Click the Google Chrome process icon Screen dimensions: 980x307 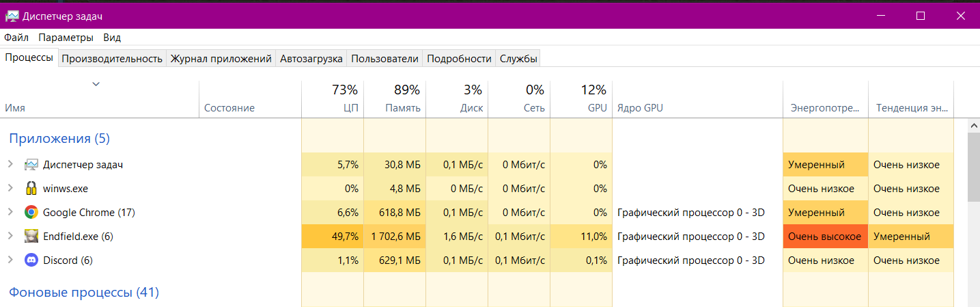[x=31, y=213]
